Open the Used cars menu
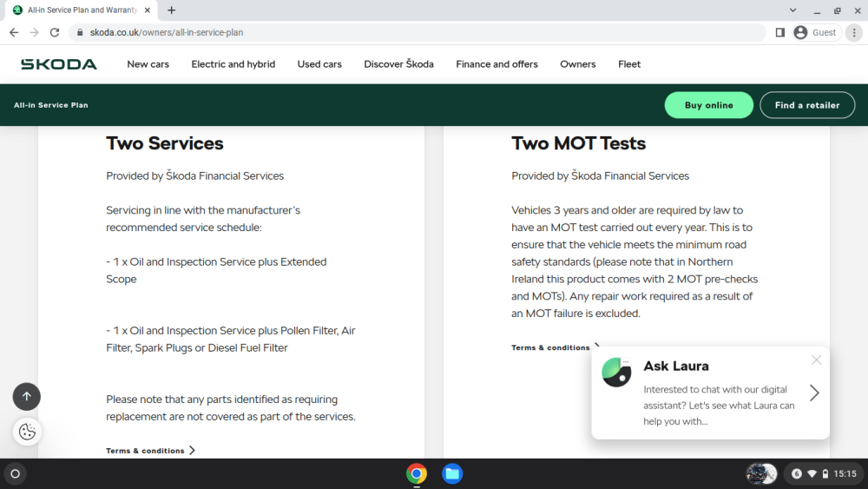 click(319, 64)
